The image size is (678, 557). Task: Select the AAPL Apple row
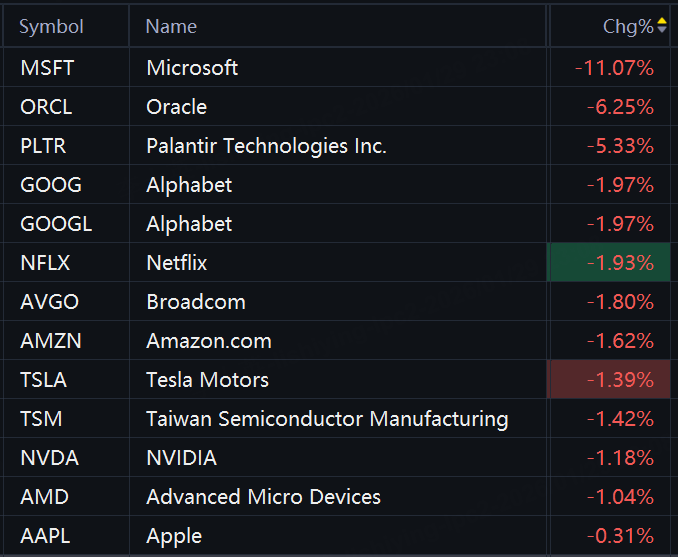(174, 536)
